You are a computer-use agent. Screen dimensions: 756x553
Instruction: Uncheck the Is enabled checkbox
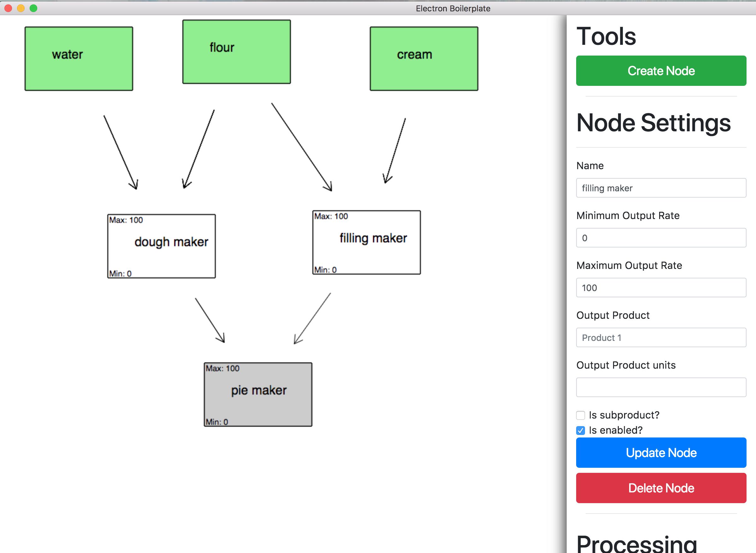pos(581,431)
